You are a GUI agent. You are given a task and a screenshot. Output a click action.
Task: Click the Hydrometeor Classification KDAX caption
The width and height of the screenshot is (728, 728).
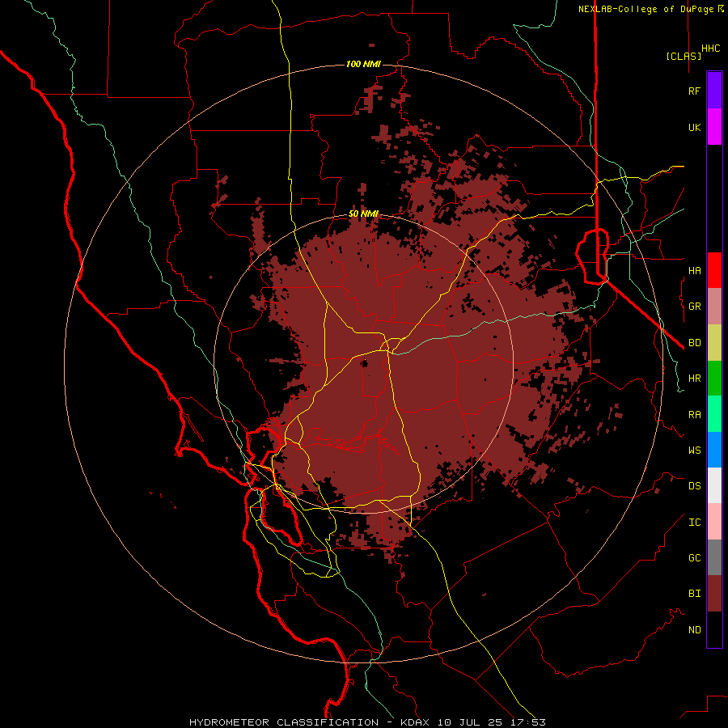(x=367, y=722)
